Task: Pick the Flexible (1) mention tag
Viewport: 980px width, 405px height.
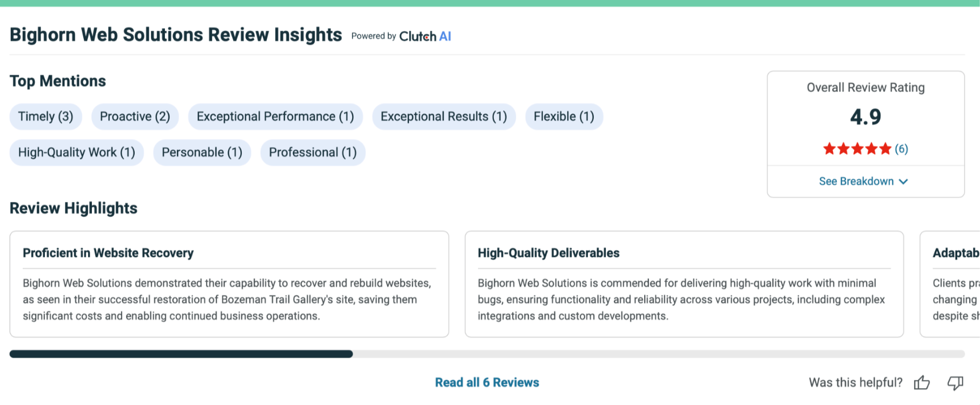Action: click(564, 116)
